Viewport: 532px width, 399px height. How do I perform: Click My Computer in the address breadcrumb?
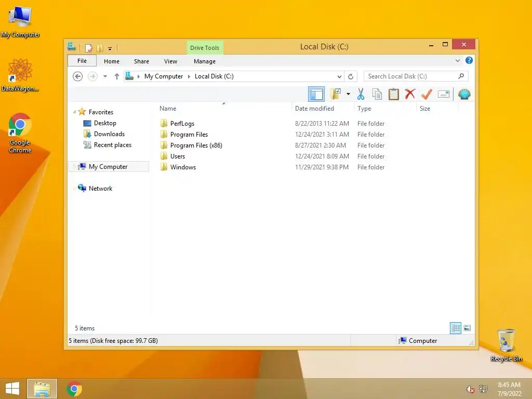[164, 76]
